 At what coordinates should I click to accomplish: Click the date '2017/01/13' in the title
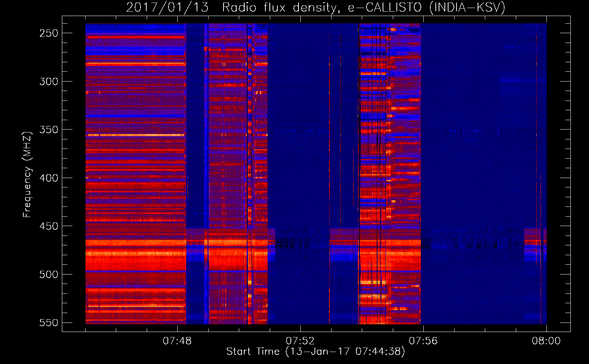click(167, 8)
